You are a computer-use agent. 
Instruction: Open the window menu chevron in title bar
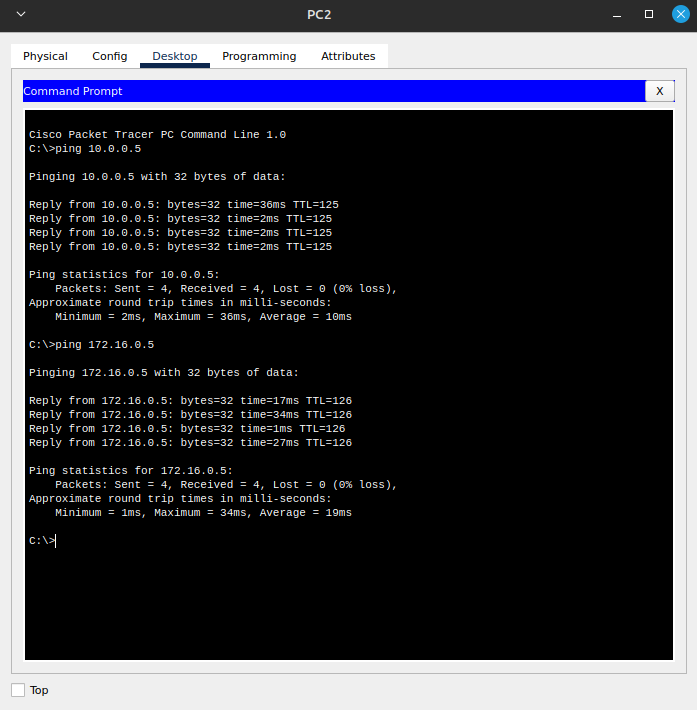point(21,14)
